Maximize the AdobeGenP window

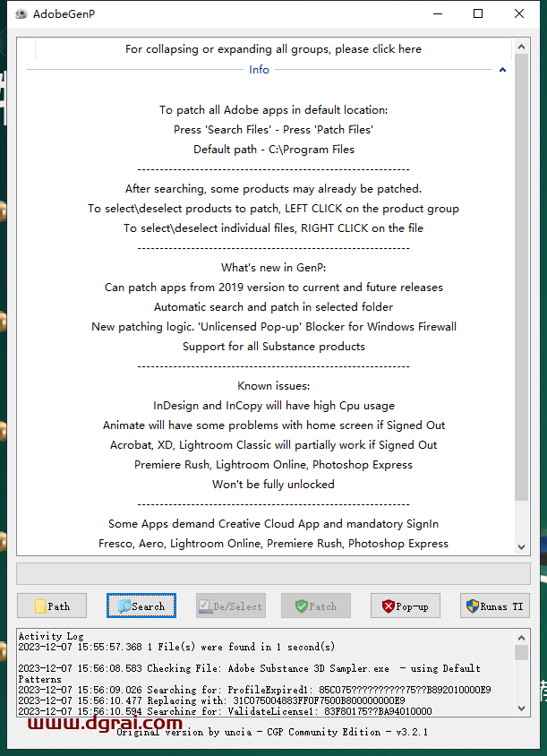click(478, 14)
